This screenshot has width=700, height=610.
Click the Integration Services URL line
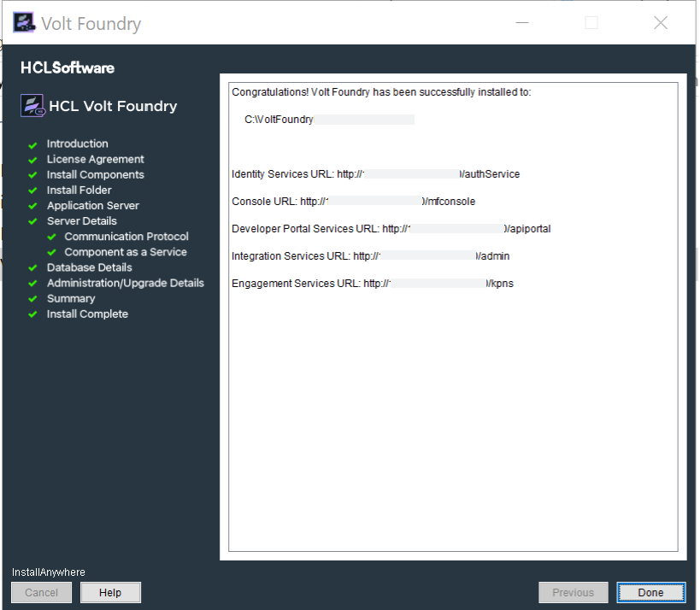click(x=371, y=256)
